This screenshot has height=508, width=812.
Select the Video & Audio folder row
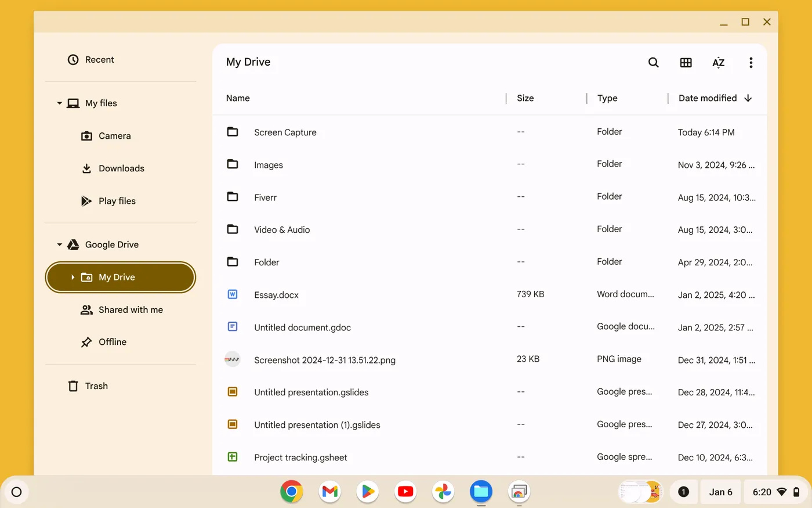click(x=490, y=230)
